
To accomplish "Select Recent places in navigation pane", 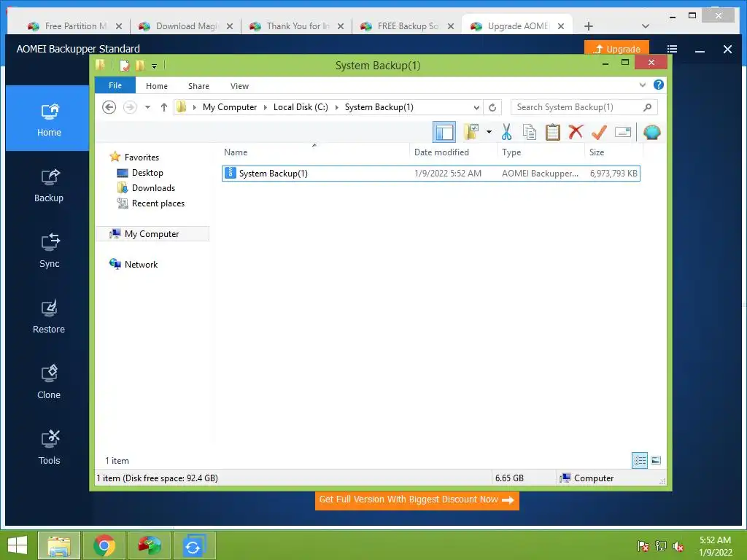I will [151, 203].
